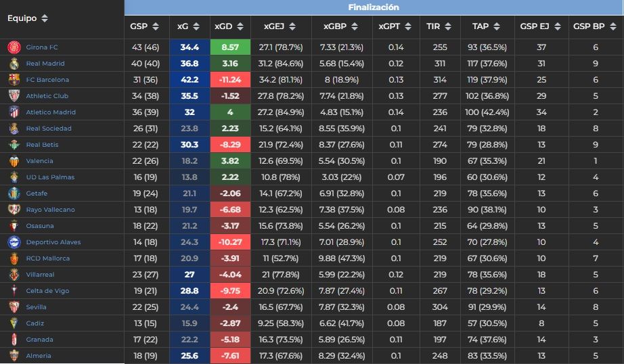This screenshot has height=364, width=624.
Task: Open the Real Sociedad team link
Action: (x=48, y=129)
